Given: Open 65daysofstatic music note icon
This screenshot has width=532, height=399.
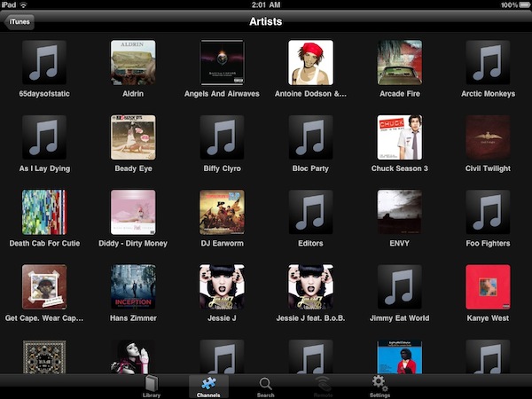Looking at the screenshot, I should pyautogui.click(x=44, y=62).
